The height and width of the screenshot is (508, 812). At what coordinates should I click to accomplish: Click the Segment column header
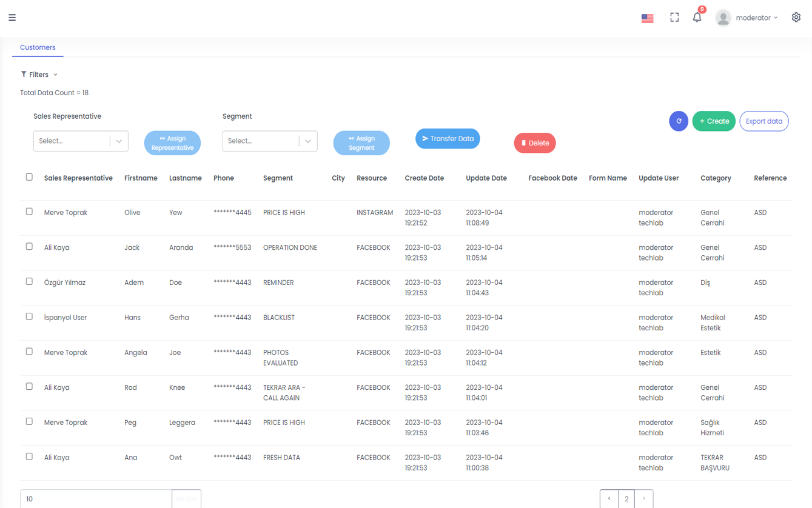pos(278,178)
